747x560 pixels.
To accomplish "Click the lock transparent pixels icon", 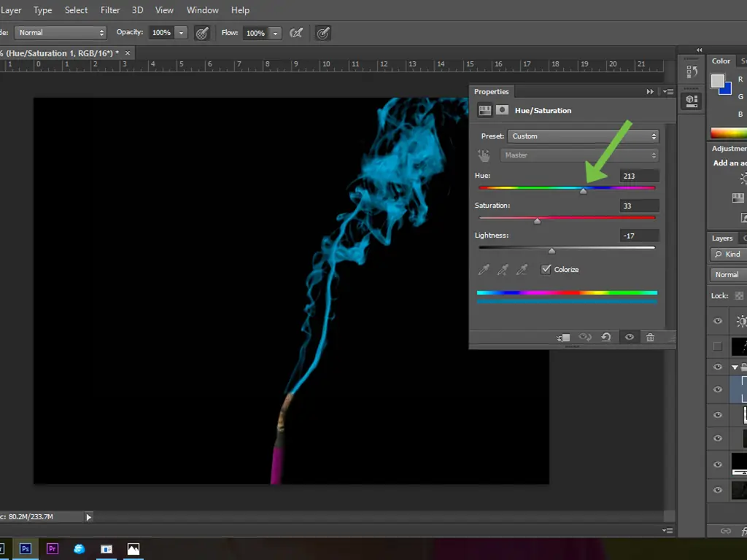I will pyautogui.click(x=739, y=296).
